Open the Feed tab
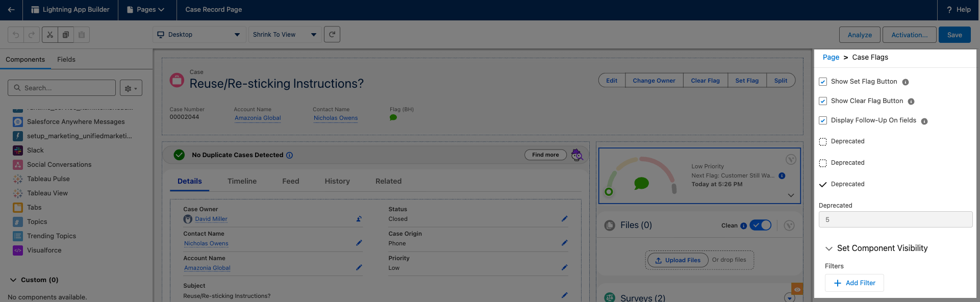This screenshot has height=302, width=980. (291, 181)
